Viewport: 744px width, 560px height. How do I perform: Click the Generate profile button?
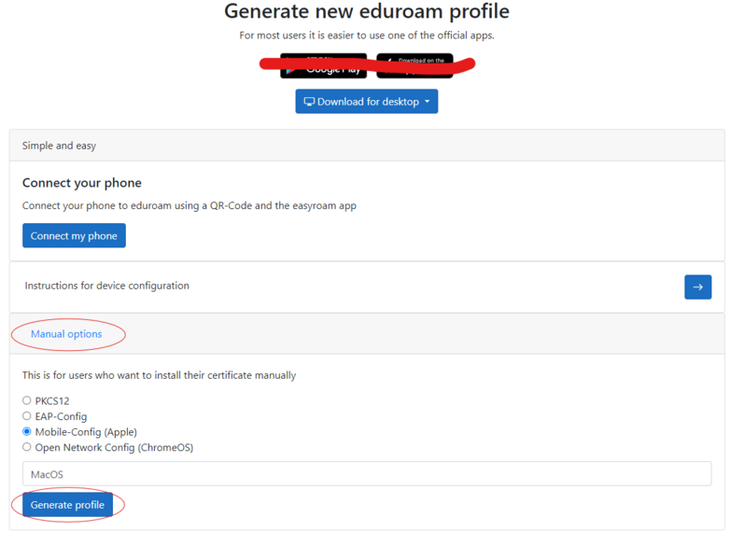point(67,505)
